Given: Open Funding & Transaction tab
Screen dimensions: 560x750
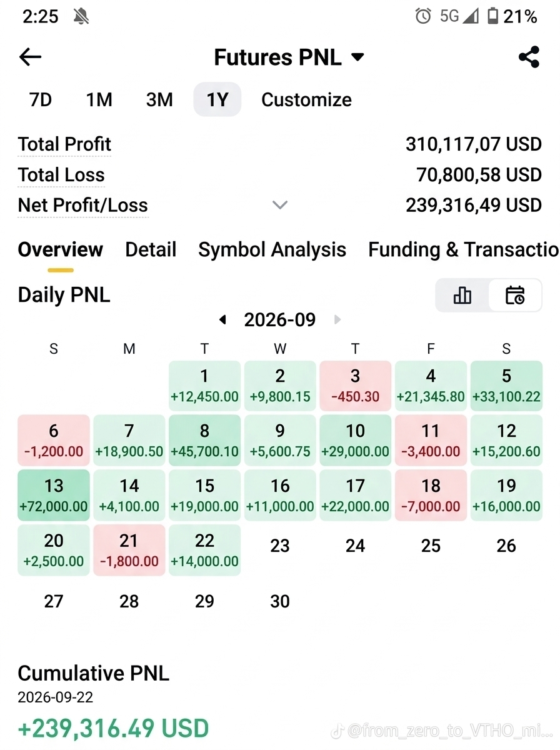Looking at the screenshot, I should tap(463, 250).
